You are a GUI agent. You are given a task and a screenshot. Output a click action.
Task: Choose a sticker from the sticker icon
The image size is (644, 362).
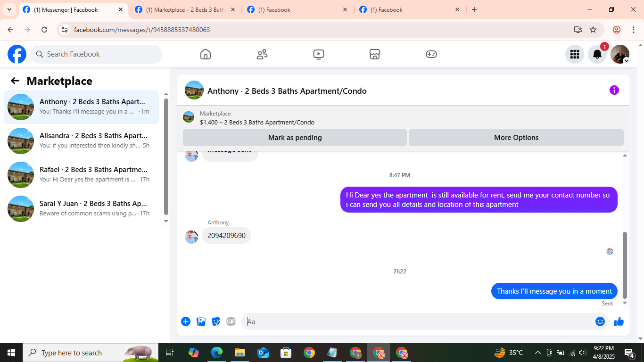(216, 321)
